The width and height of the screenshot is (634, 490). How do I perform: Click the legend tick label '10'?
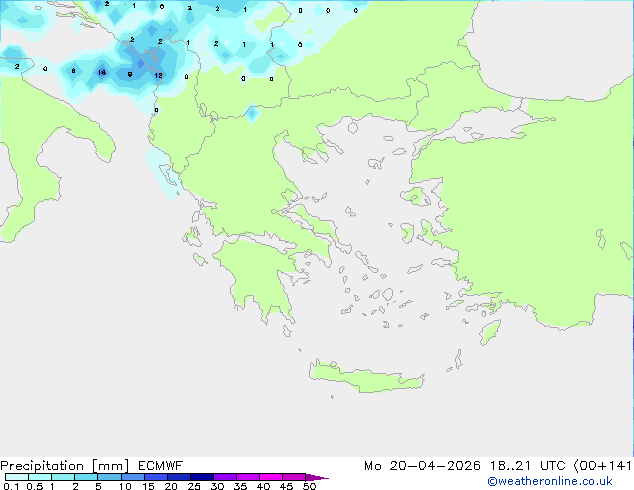click(x=125, y=486)
